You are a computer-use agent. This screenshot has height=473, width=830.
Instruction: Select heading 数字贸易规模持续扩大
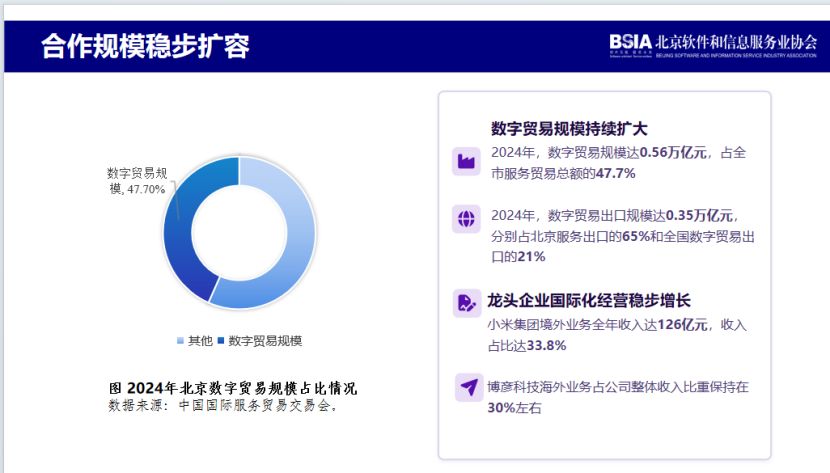tap(569, 129)
